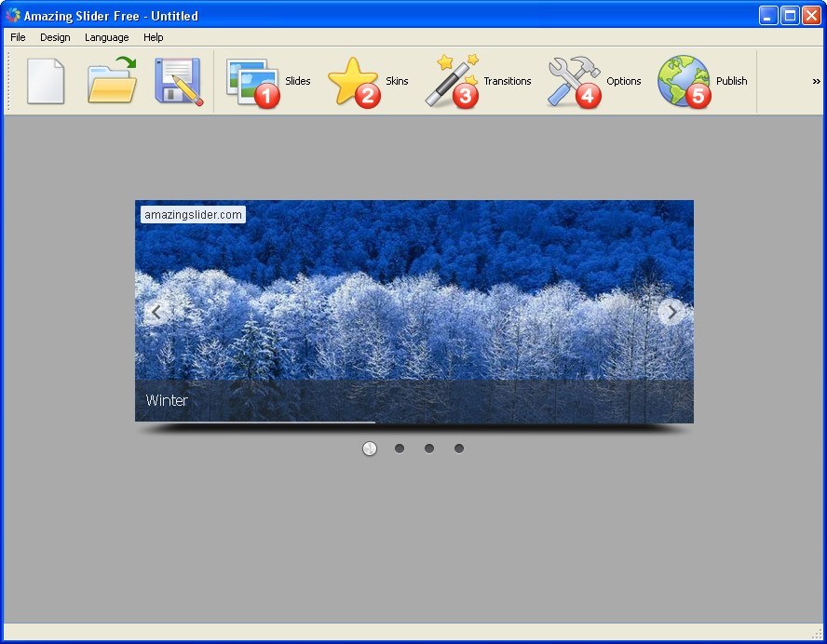Save the current slider project
The image size is (827, 644).
click(x=179, y=81)
